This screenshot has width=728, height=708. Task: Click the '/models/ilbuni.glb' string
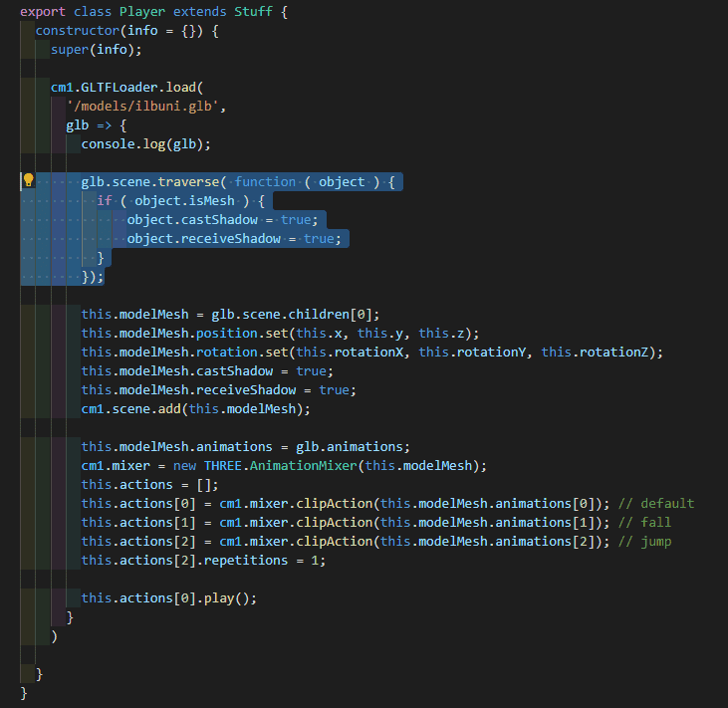pyautogui.click(x=142, y=107)
